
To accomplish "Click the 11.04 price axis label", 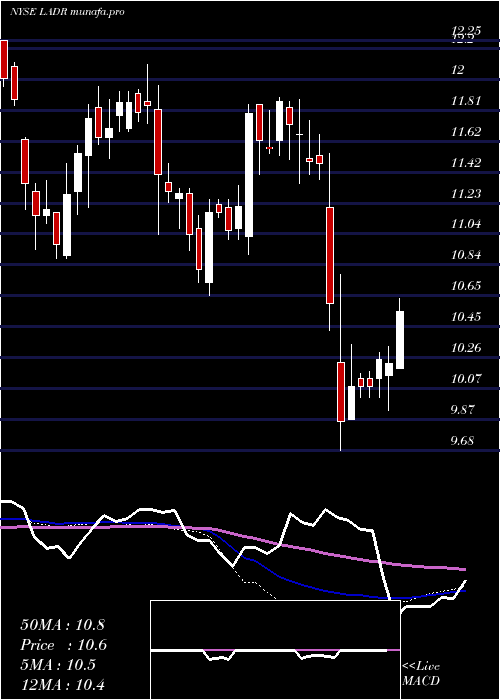I will point(466,224).
